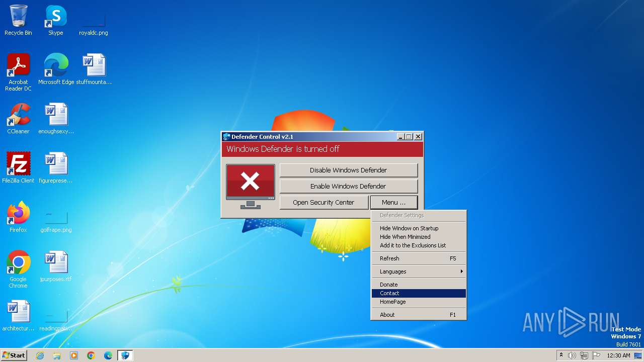
Task: Launch FileZilla Client shortcut
Action: click(x=18, y=168)
